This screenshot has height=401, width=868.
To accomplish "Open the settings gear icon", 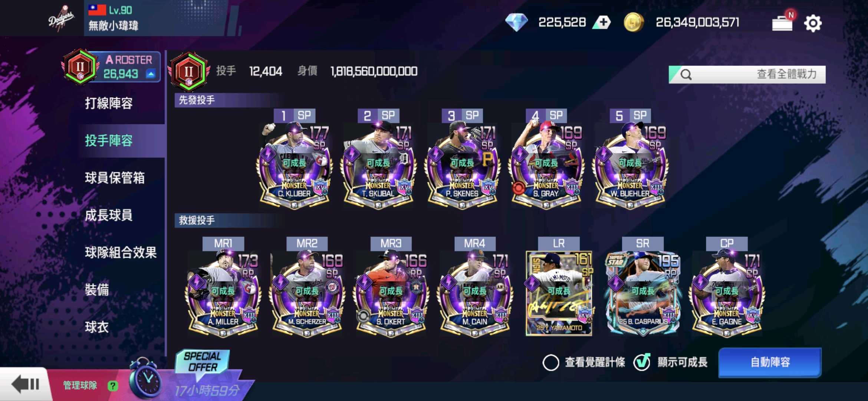I will pos(812,23).
